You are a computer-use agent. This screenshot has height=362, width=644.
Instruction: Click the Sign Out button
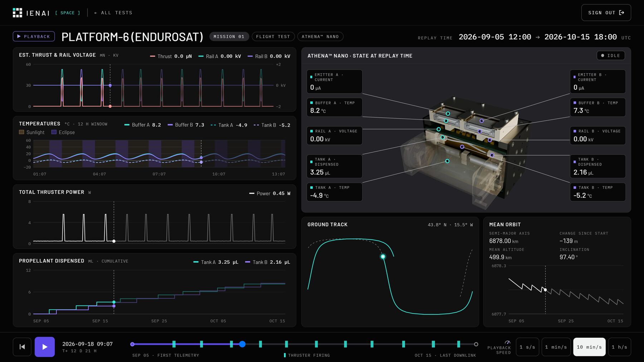coord(606,13)
